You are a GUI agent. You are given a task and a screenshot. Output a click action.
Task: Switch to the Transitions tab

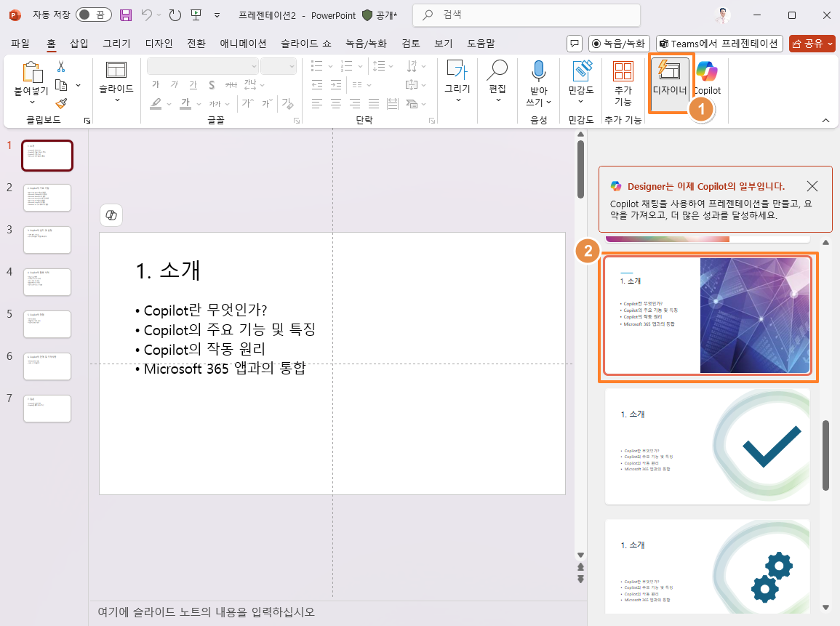tap(196, 44)
